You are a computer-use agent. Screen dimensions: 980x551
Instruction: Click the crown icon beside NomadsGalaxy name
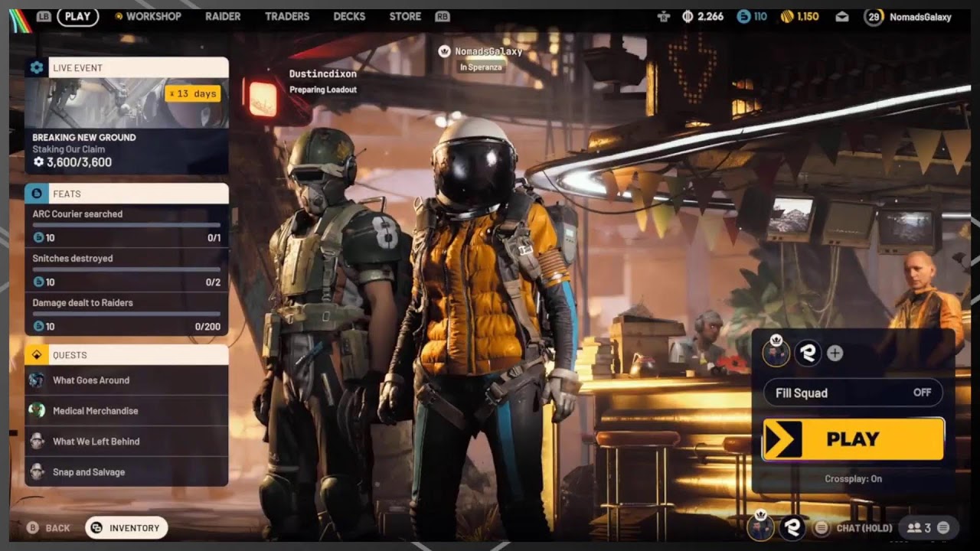pyautogui.click(x=444, y=51)
